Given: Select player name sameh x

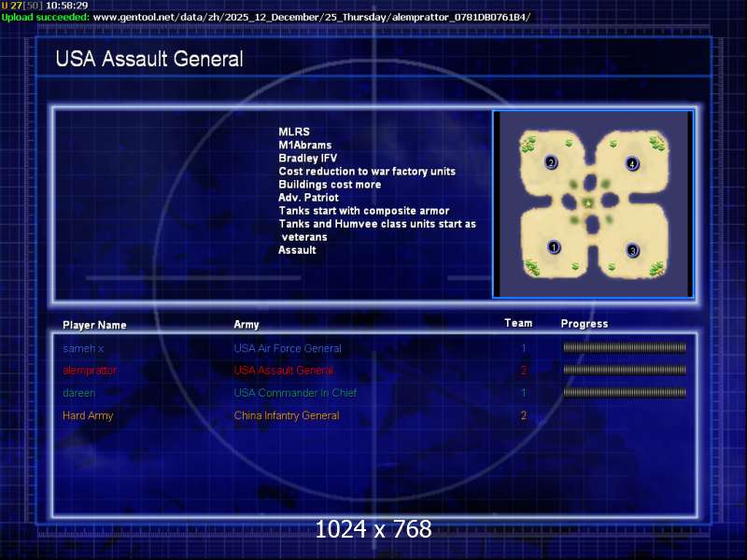Looking at the screenshot, I should [x=83, y=348].
